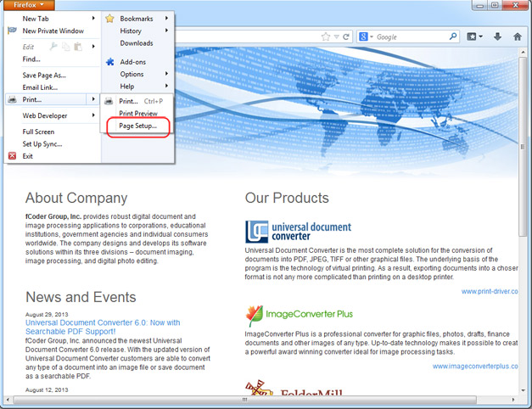Screen dimensions: 532x409
Task: Click the Our Products heading
Action: 287,198
